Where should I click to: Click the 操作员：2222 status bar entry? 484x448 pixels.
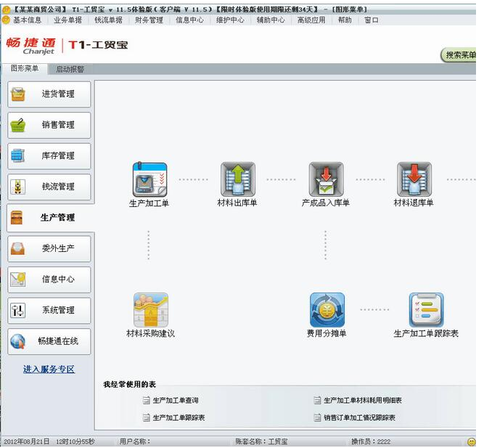[371, 441]
